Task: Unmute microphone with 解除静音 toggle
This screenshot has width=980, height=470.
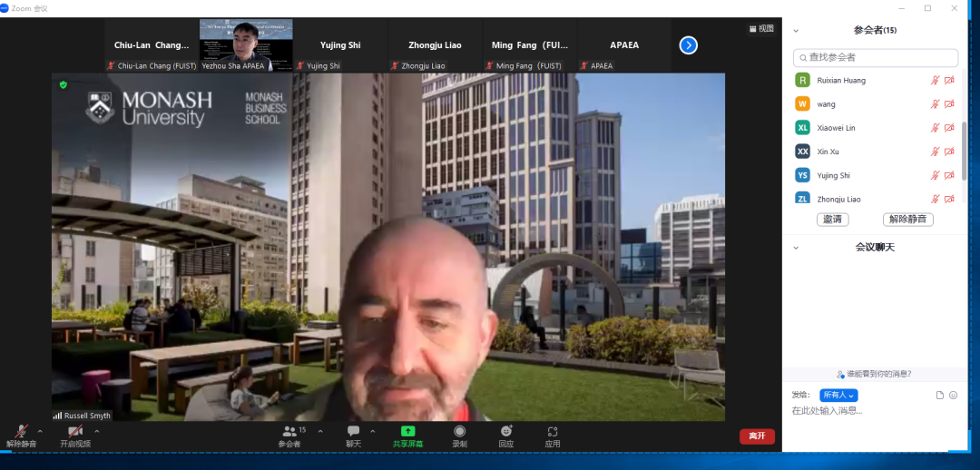Action: 21,433
